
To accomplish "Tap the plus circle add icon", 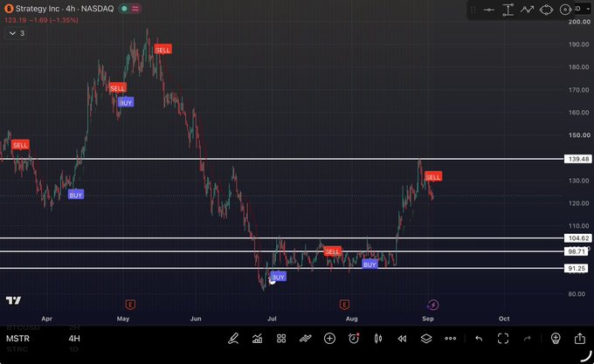I will tap(329, 339).
